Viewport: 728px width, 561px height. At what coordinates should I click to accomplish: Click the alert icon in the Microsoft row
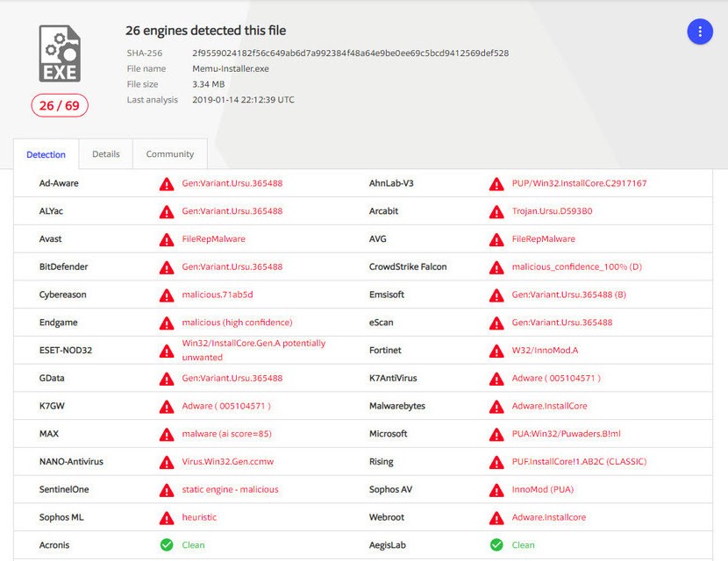click(x=496, y=434)
